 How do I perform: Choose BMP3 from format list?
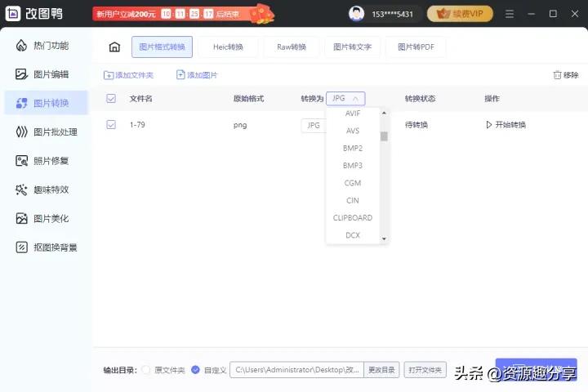coord(353,166)
